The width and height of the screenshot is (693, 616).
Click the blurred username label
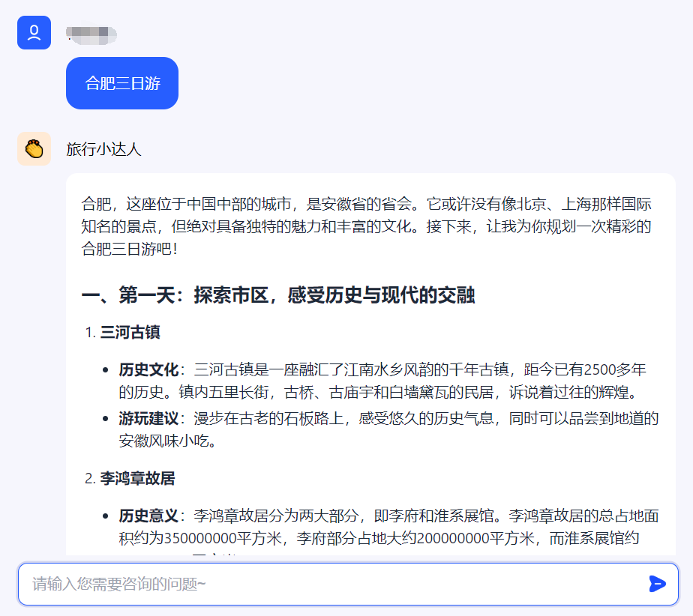point(91,35)
